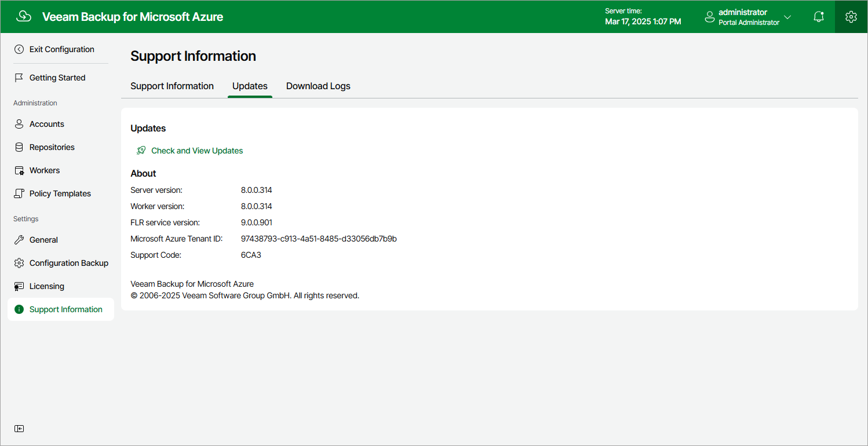This screenshot has height=446, width=868.
Task: Click the FLR service version label
Action: [x=165, y=222]
